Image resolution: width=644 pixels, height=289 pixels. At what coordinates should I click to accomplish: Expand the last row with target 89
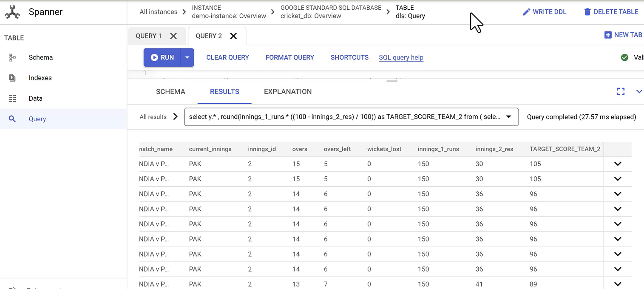pyautogui.click(x=618, y=284)
